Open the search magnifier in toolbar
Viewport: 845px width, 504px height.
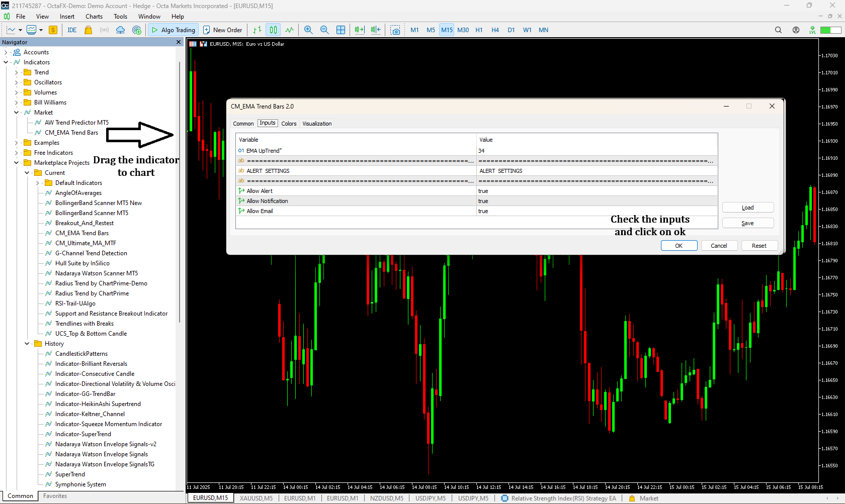[778, 30]
